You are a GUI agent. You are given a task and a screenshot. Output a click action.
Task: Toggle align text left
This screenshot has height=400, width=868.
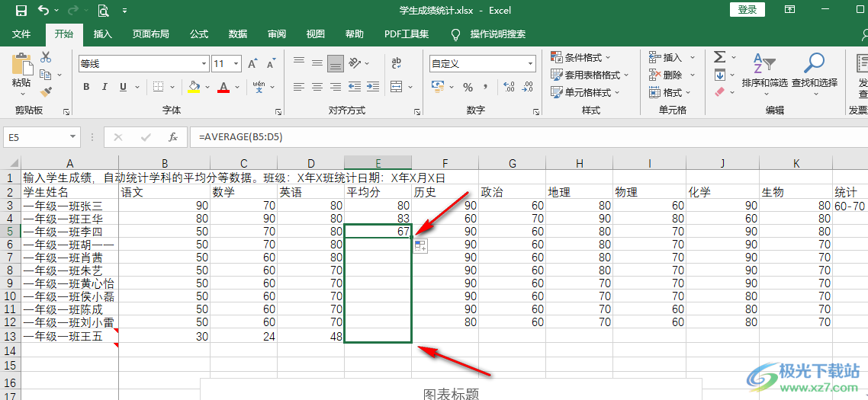coord(299,87)
